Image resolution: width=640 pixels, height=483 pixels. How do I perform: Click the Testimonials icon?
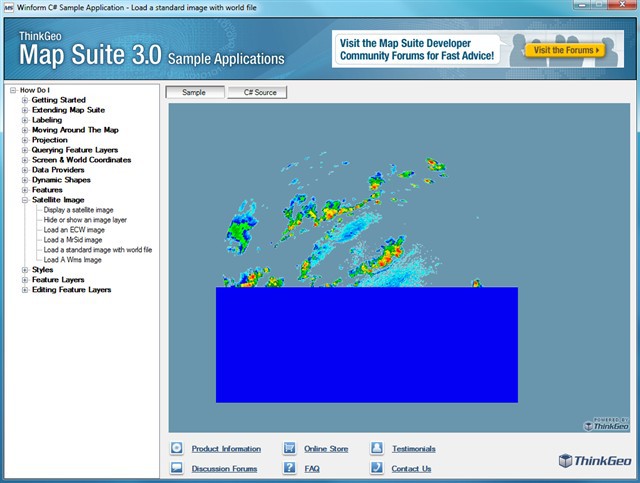[x=377, y=449]
